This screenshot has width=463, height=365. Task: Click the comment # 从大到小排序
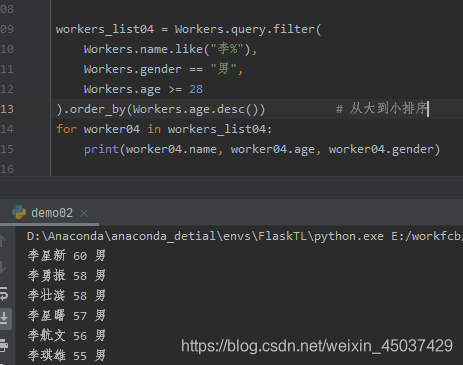pyautogui.click(x=381, y=109)
